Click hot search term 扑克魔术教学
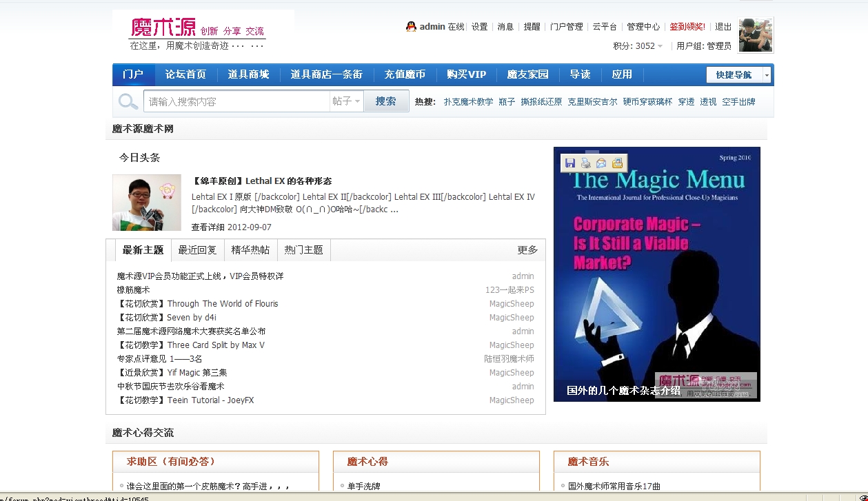Viewport: 868px width, 501px height. click(x=468, y=101)
